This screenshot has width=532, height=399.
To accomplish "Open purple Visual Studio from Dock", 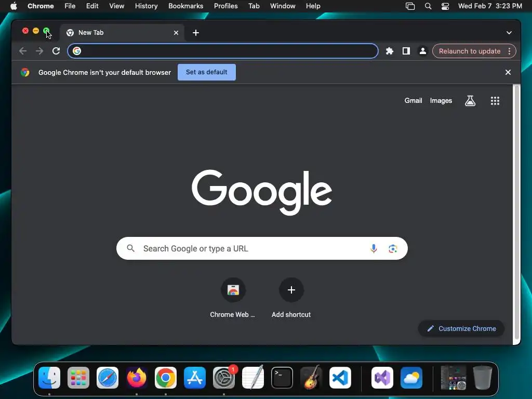I will 382,378.
